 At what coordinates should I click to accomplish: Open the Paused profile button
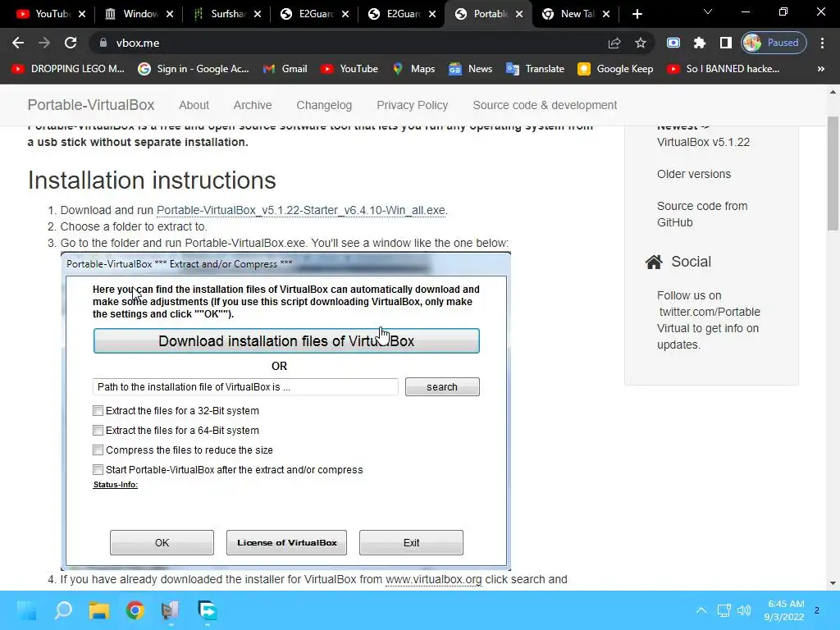click(774, 43)
